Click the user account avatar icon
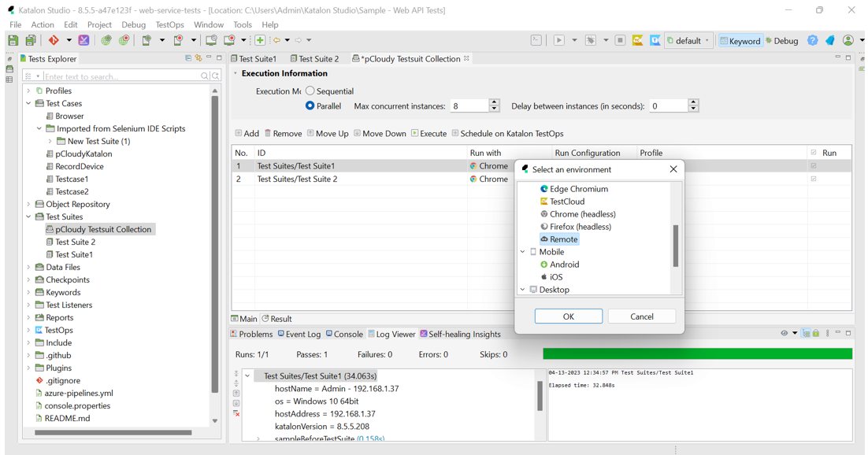 848,40
